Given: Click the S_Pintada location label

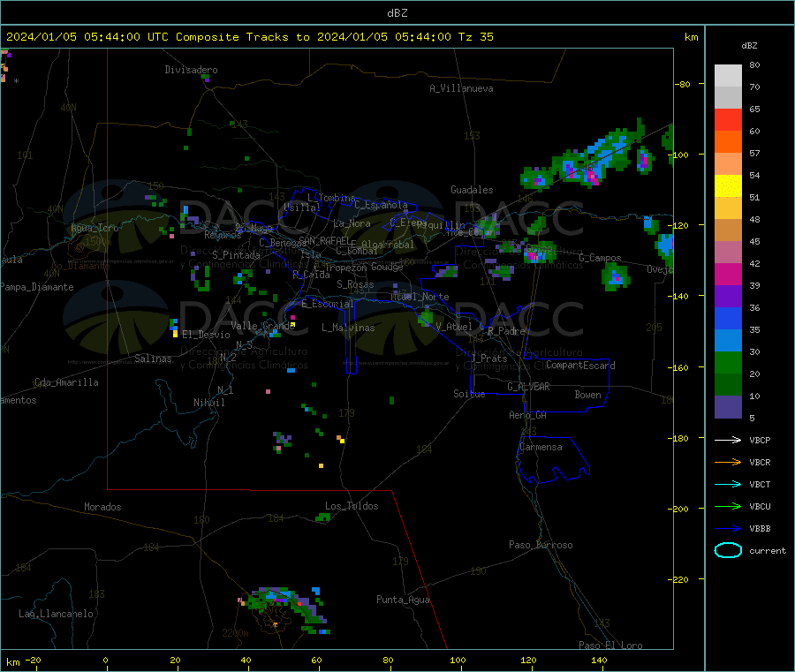Looking at the screenshot, I should click(236, 255).
